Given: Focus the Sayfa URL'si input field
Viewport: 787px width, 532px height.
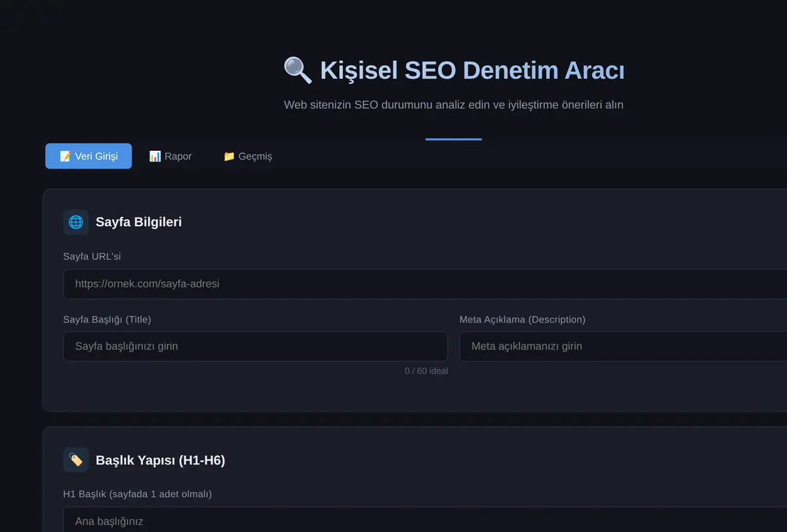Looking at the screenshot, I should (x=425, y=284).
